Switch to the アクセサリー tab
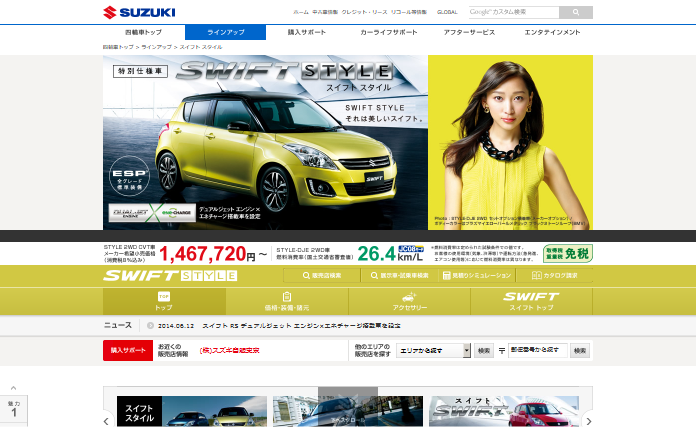This screenshot has width=696, height=427. click(409, 301)
